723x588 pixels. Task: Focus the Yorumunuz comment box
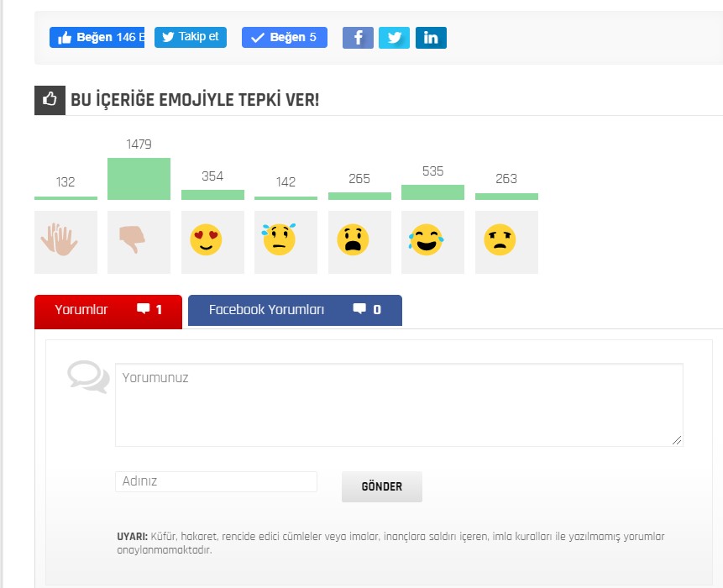tap(399, 405)
